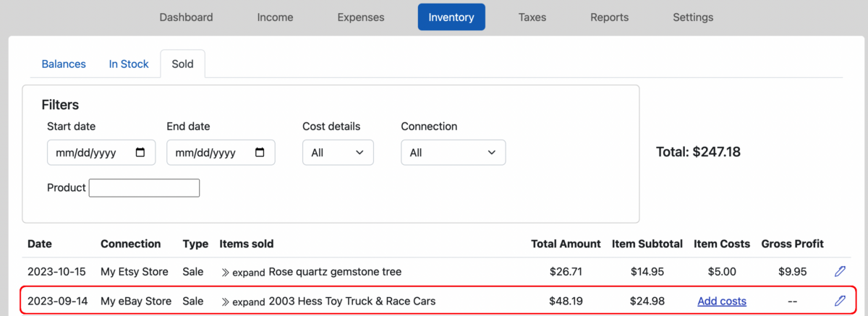The width and height of the screenshot is (868, 316).
Task: Edit the 2003 Hess Toy Truck sale
Action: point(840,301)
